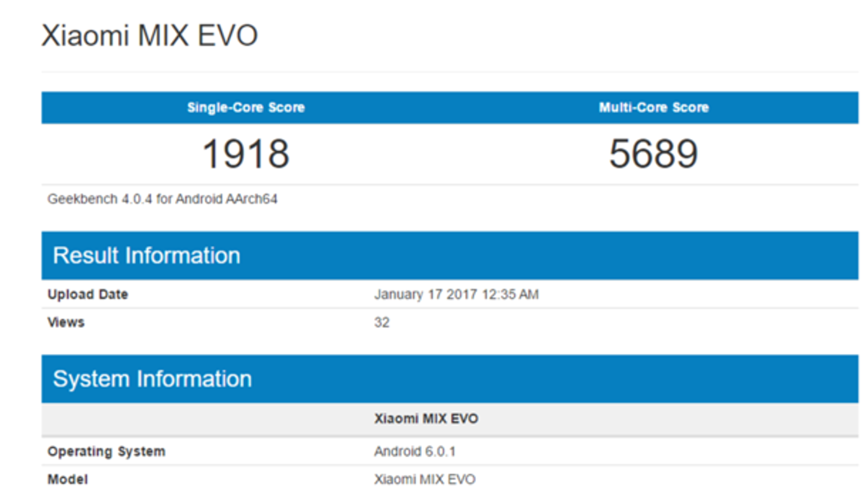This screenshot has width=868, height=488.
Task: Click the Android 6.0.1 value
Action: (414, 452)
